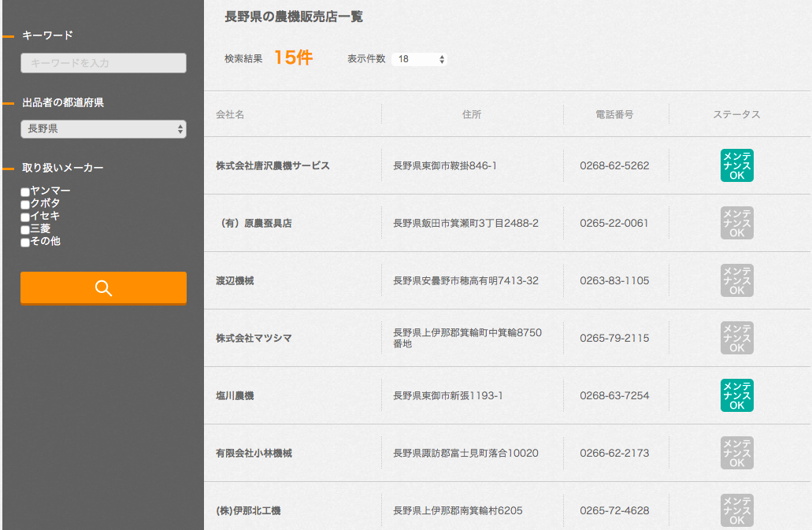The height and width of the screenshot is (530, 812).
Task: Click the 出品者の都道府県 section label
Action: [63, 102]
